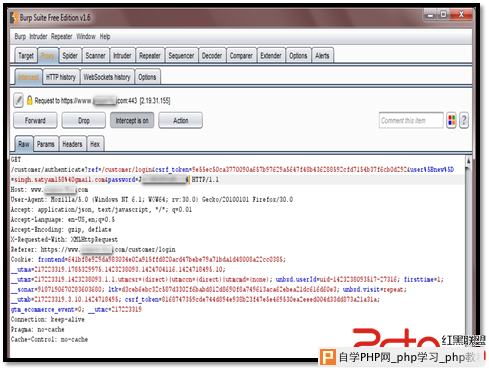Click the pencil edit icon beside request URL
This screenshot has height=371, width=489.
18,100
